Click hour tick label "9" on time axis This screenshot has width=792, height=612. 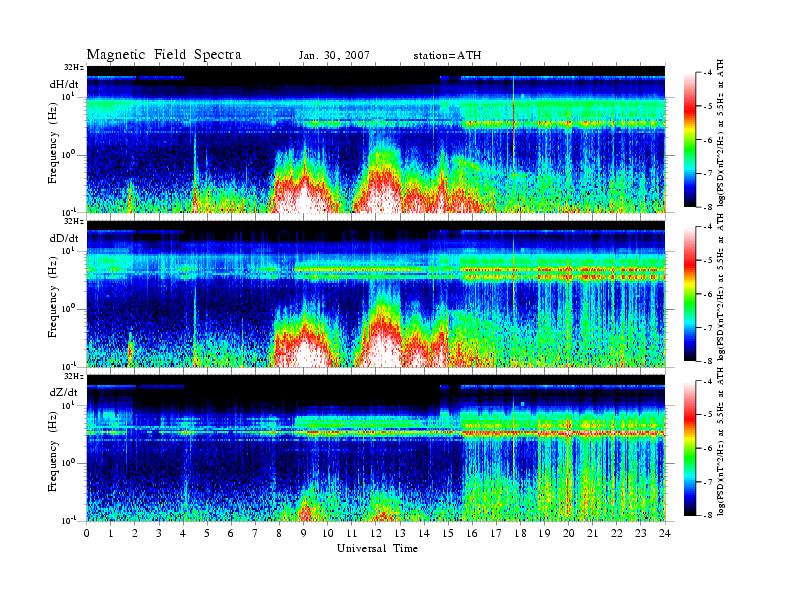point(304,533)
